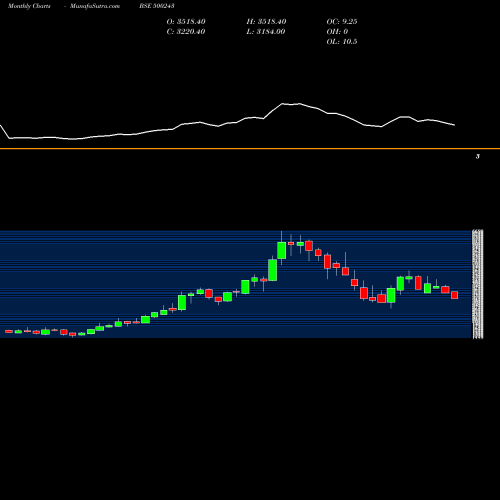
Task: Select the high value 'H: 3518.40'
Action: click(x=266, y=22)
